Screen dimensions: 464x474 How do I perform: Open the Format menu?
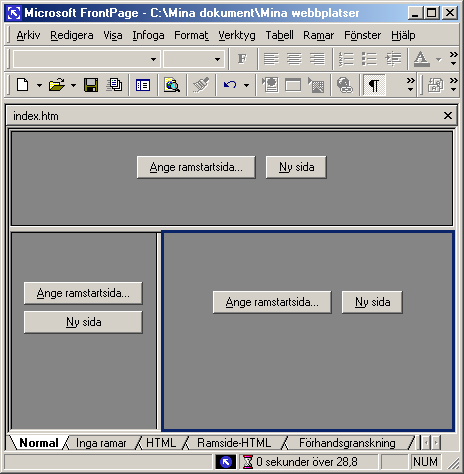coord(191,35)
